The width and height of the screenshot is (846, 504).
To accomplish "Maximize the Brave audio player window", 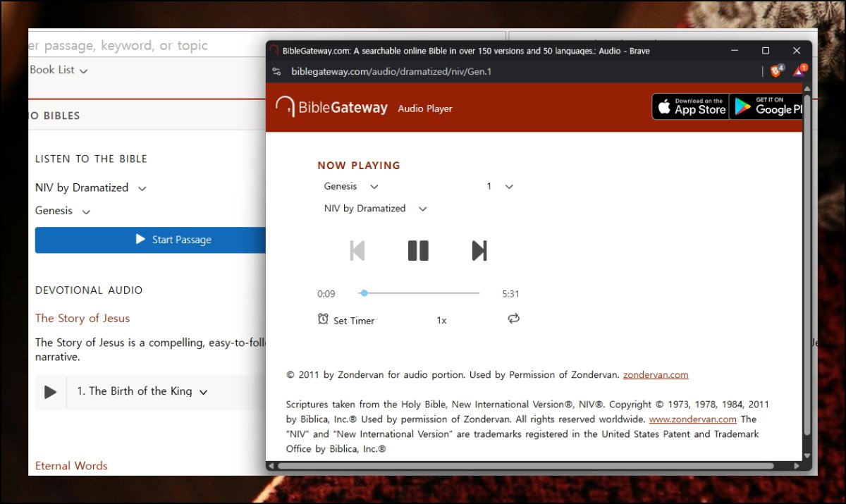I will click(766, 51).
